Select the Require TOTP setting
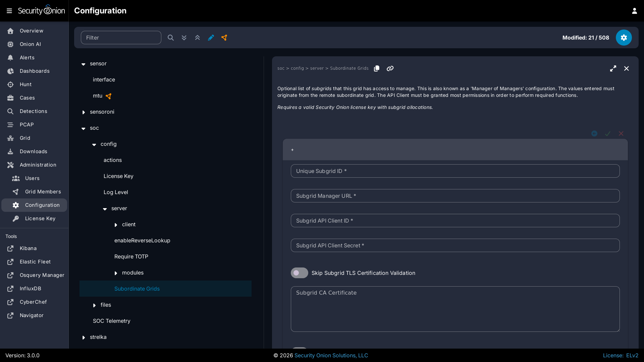 (131, 256)
